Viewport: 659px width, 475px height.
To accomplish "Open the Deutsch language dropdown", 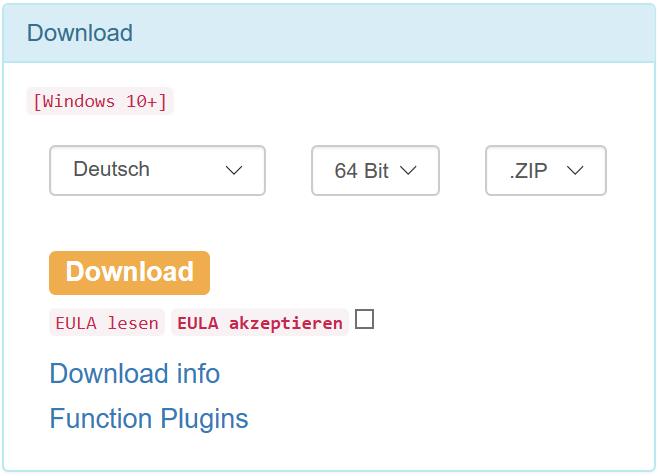I will tap(157, 170).
